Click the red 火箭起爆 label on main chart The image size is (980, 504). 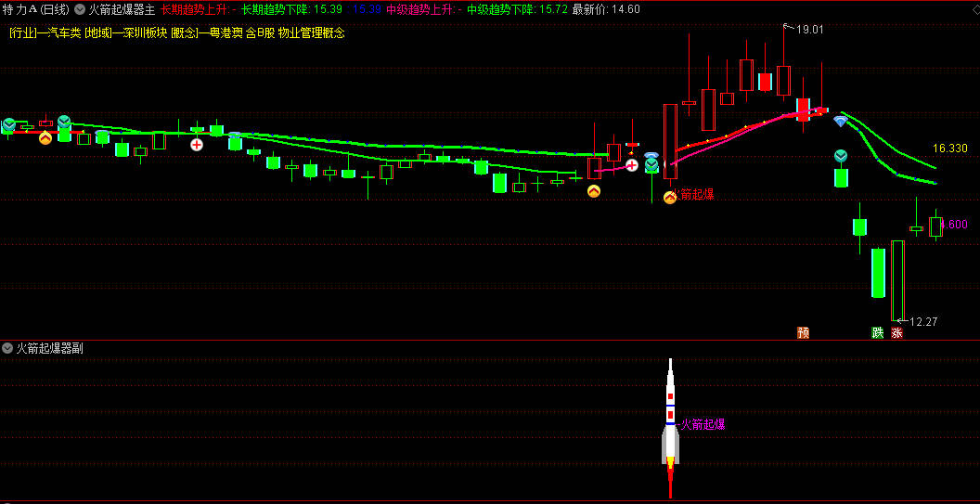(694, 195)
